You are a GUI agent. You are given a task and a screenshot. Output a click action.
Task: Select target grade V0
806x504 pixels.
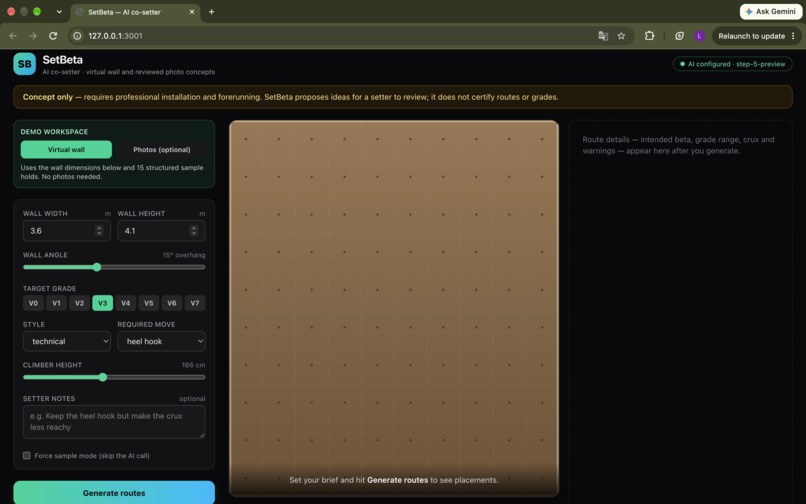[33, 303]
